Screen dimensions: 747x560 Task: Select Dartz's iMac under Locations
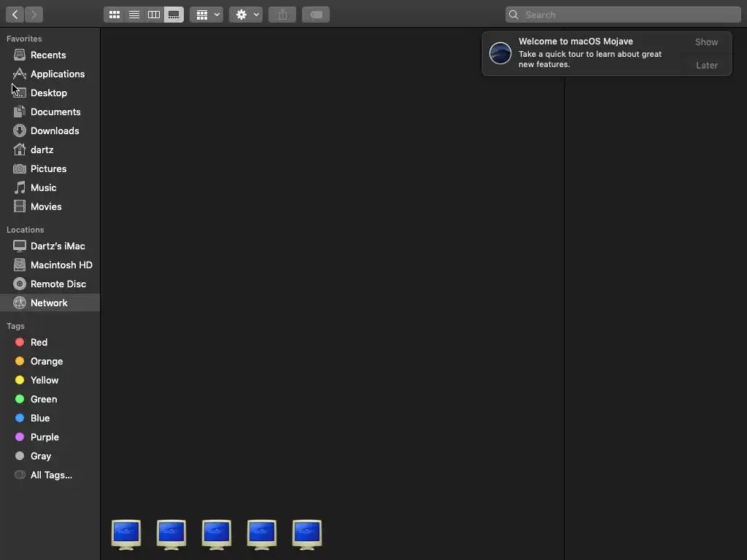pyautogui.click(x=50, y=246)
